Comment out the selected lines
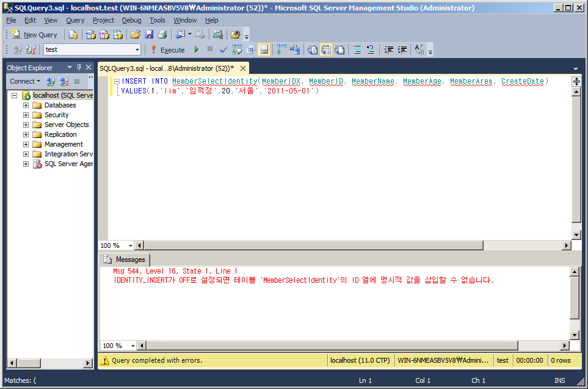 click(x=357, y=49)
